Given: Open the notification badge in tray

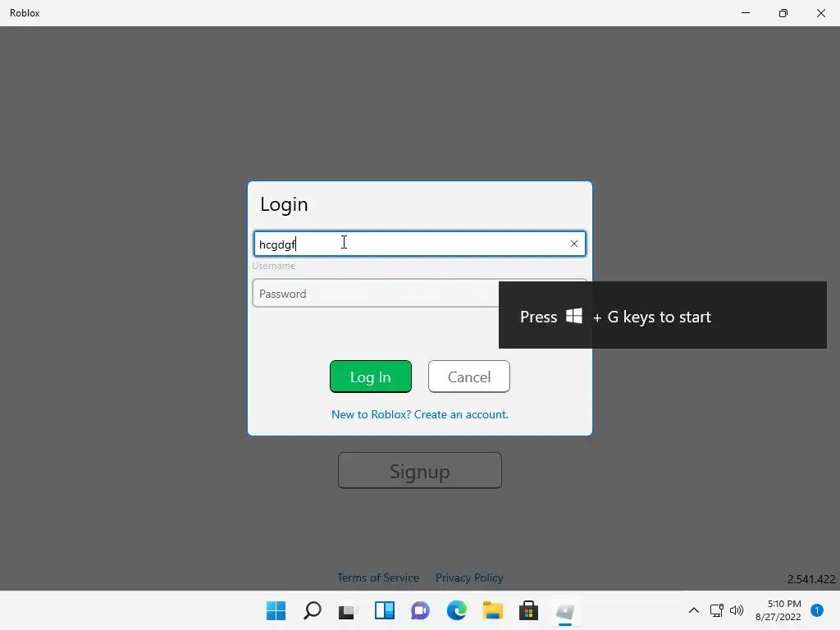Looking at the screenshot, I should [817, 610].
